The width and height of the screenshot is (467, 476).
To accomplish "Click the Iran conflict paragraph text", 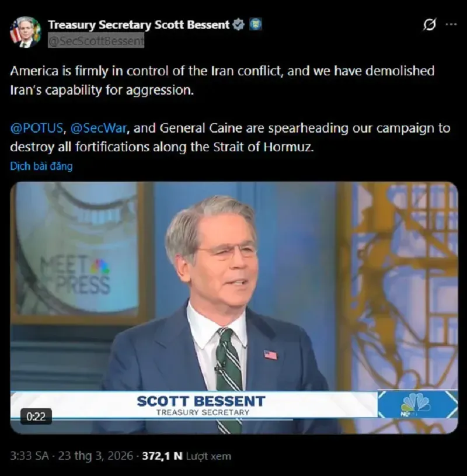I will (222, 80).
